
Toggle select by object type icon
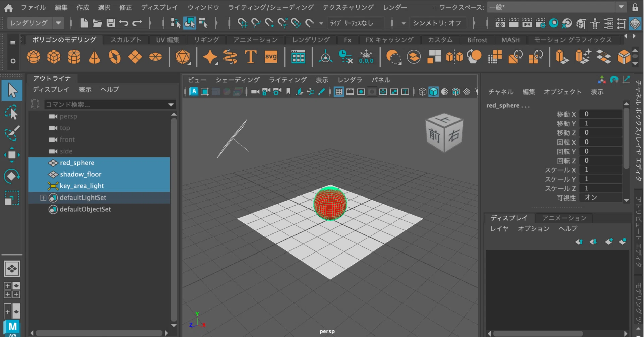coord(190,23)
